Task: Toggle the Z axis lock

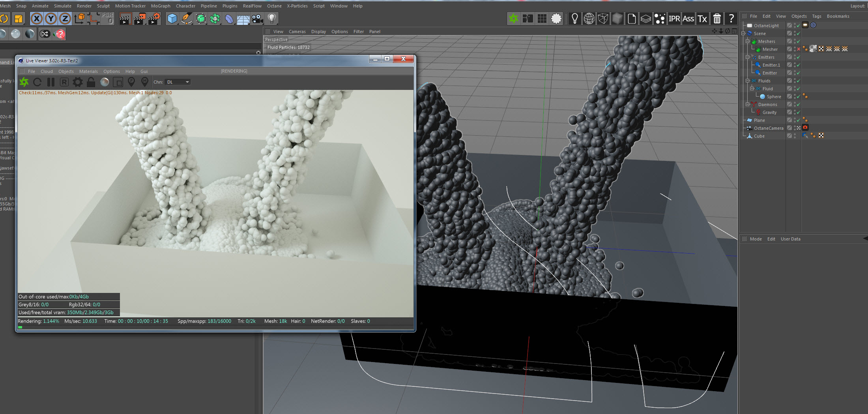Action: (x=65, y=19)
